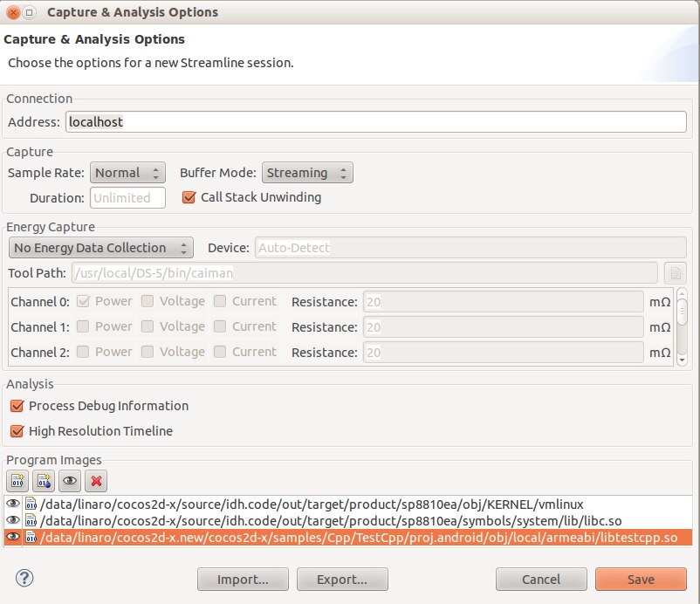This screenshot has height=604, width=700.
Task: Open help with the question mark icon
Action: (x=24, y=578)
